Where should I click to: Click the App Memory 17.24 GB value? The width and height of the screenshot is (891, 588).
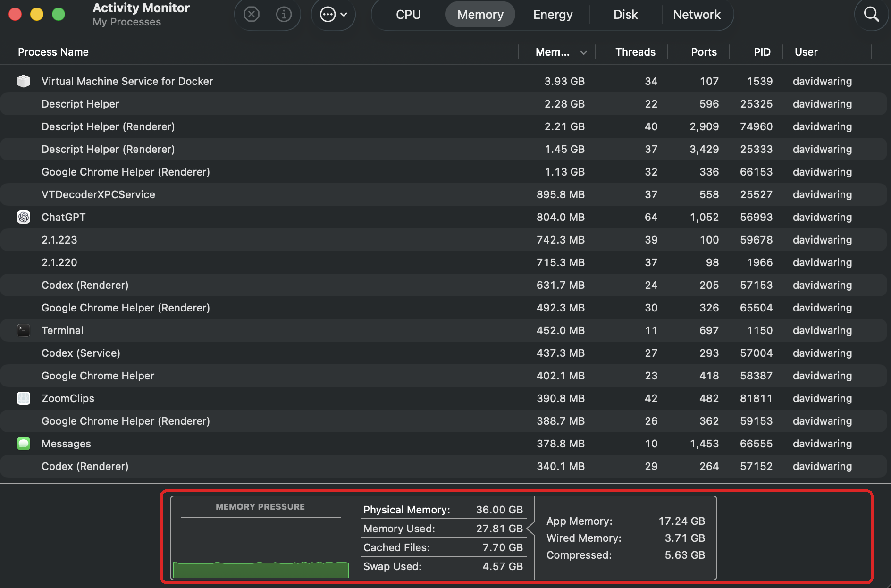pos(681,521)
